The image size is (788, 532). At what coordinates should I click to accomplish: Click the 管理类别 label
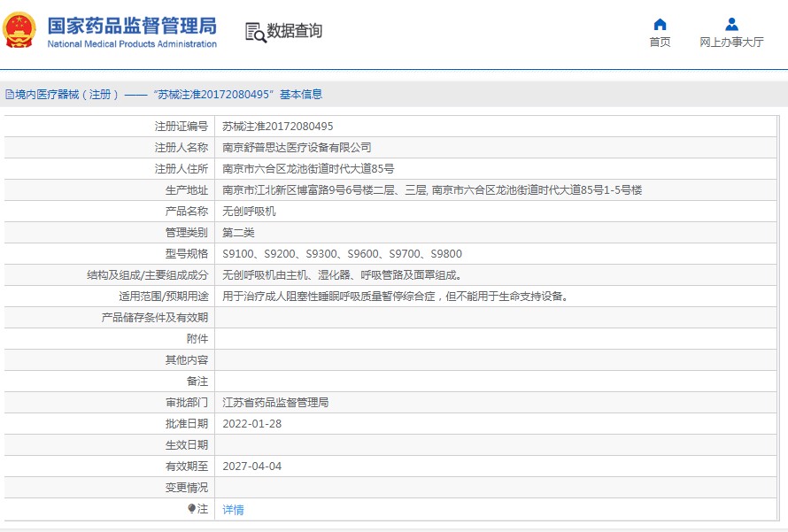(x=187, y=233)
